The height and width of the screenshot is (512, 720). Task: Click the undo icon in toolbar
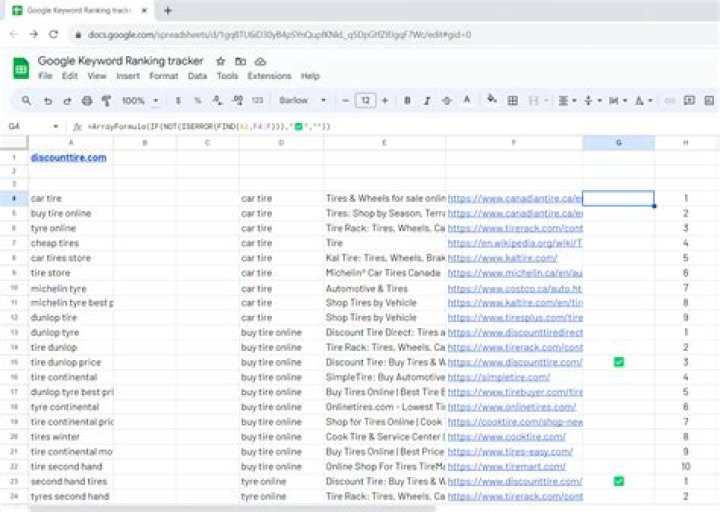[x=47, y=101]
